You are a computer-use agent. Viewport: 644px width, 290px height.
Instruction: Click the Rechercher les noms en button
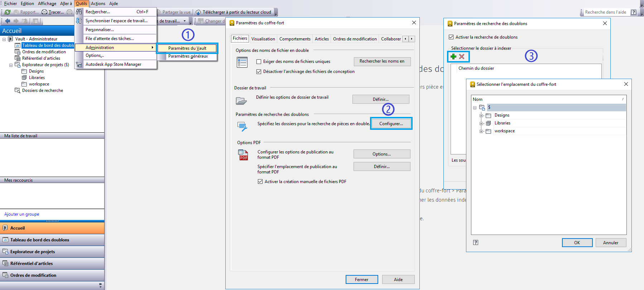(382, 62)
